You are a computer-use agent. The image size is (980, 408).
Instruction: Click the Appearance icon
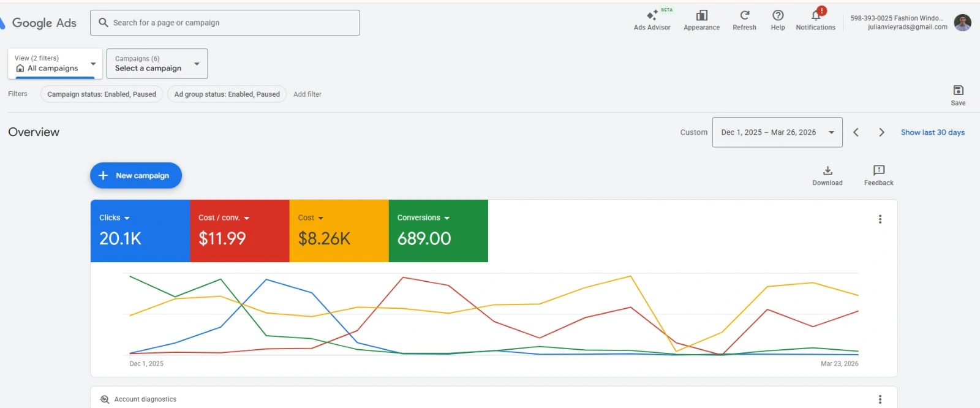point(701,19)
